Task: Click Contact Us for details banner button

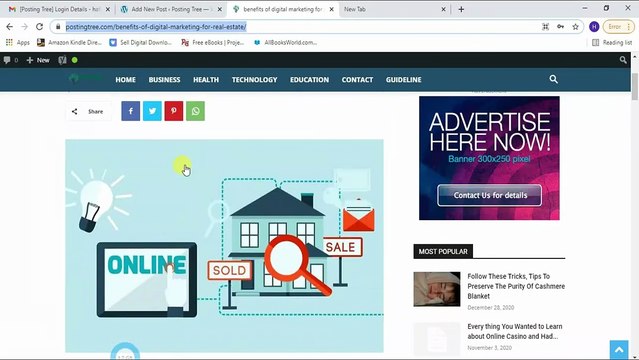Action: 489,195
